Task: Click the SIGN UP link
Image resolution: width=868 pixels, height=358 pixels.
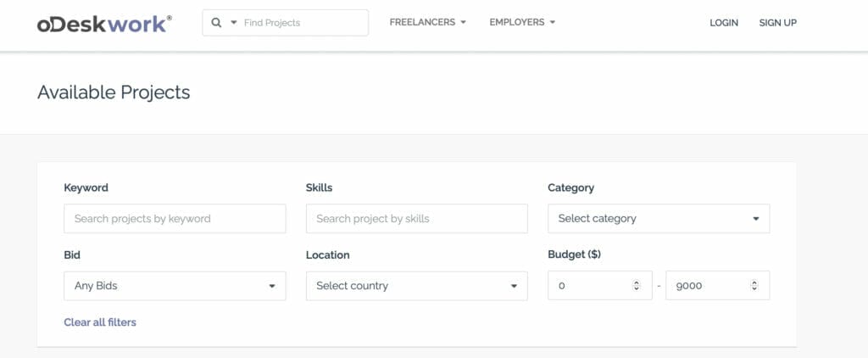Action: pos(778,23)
